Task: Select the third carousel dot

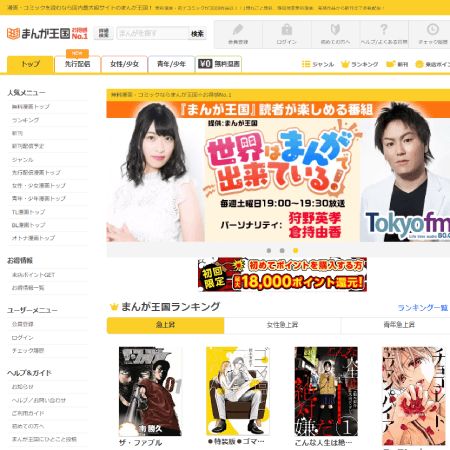Action: 295,250
